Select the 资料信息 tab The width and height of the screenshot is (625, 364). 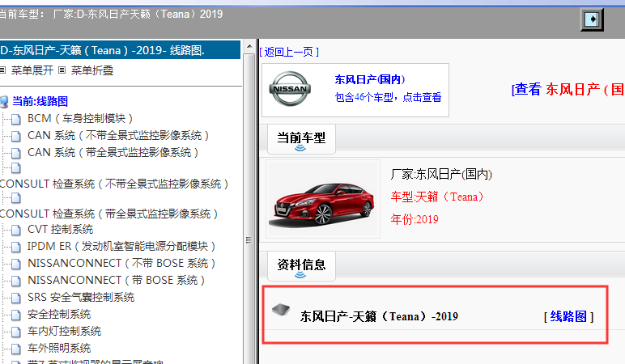[x=301, y=265]
